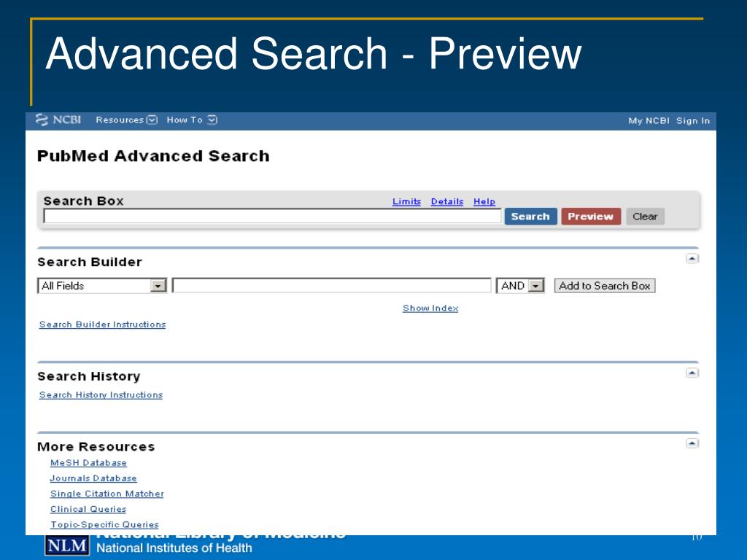Click the PubMed Advanced Search heading
The width and height of the screenshot is (747, 560).
point(153,156)
